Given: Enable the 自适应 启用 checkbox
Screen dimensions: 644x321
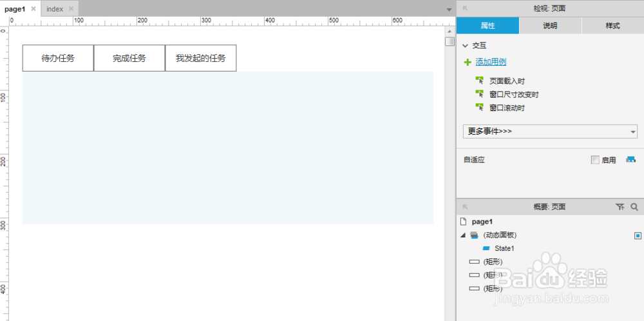Looking at the screenshot, I should (x=594, y=160).
